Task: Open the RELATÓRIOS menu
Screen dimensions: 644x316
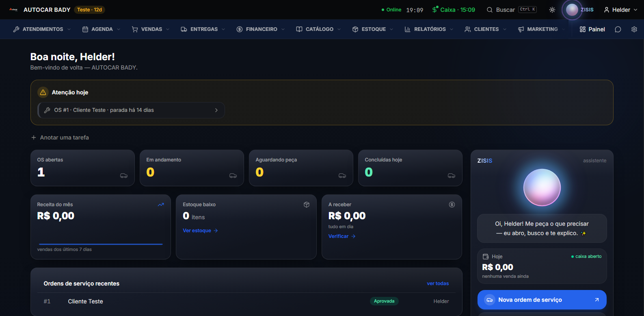Action: pos(429,29)
